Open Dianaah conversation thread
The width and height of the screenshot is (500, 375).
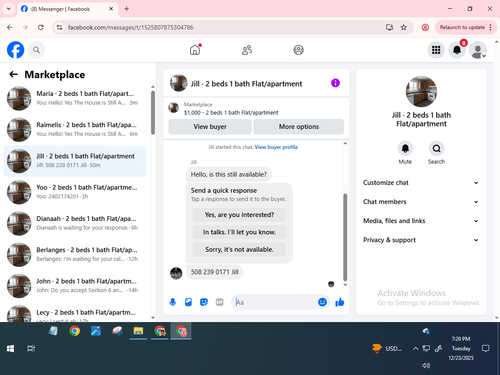(75, 223)
